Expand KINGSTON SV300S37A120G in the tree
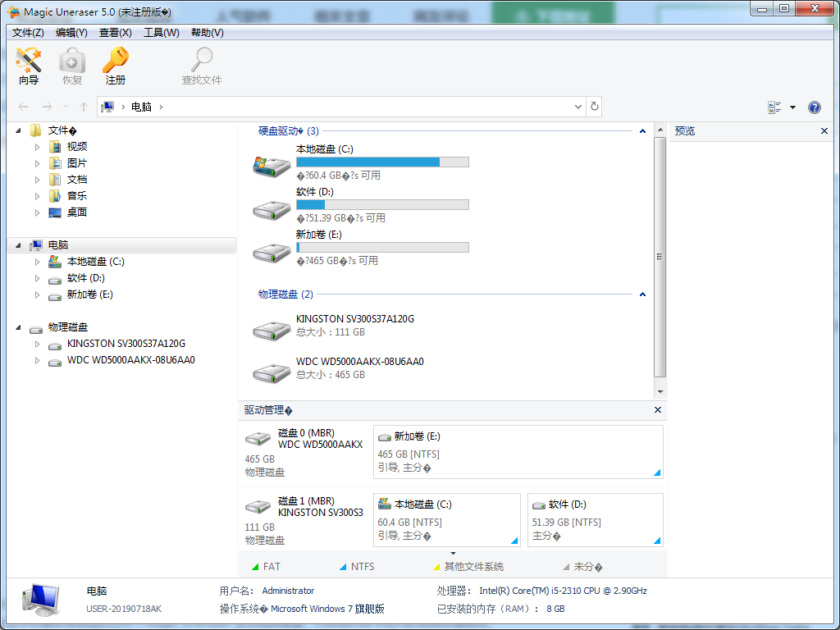840x630 pixels. (37, 344)
